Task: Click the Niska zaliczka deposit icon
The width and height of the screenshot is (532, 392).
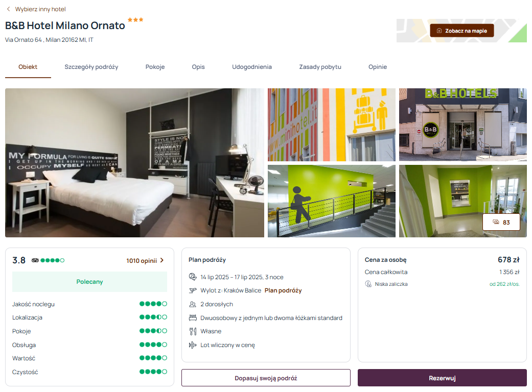Action: point(368,284)
